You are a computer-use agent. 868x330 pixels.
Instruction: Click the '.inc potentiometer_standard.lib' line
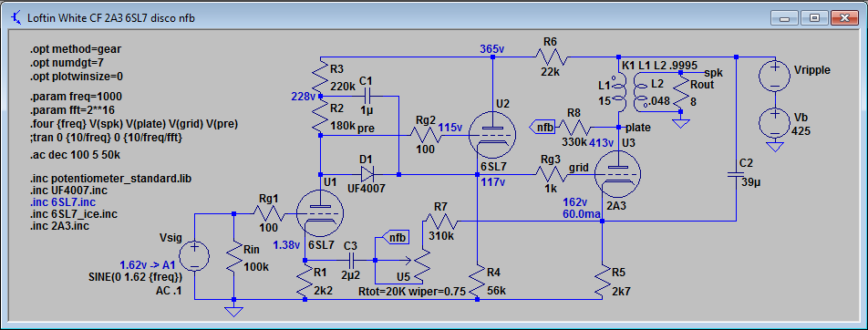click(110, 179)
